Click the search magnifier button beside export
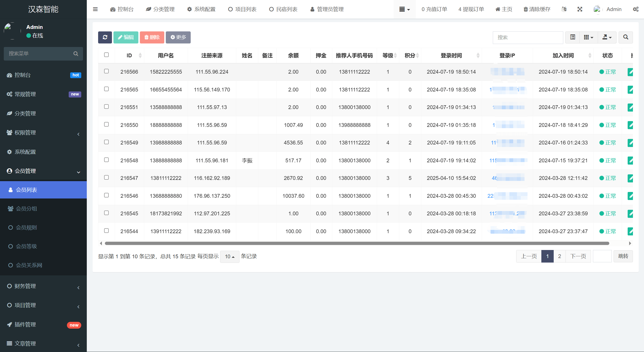The image size is (644, 352). 626,37
